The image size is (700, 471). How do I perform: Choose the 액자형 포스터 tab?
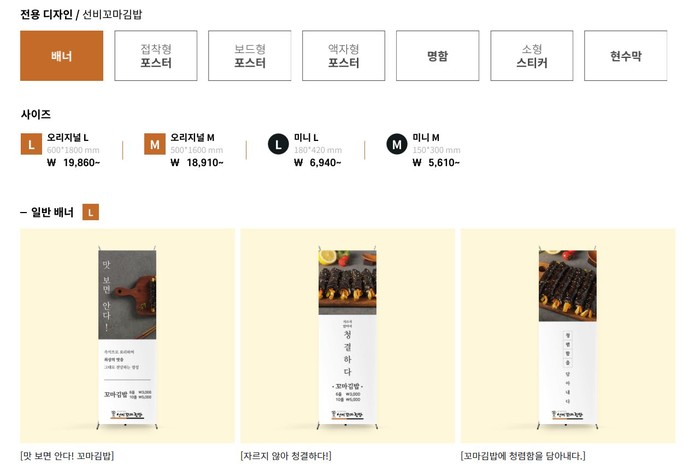pyautogui.click(x=344, y=56)
